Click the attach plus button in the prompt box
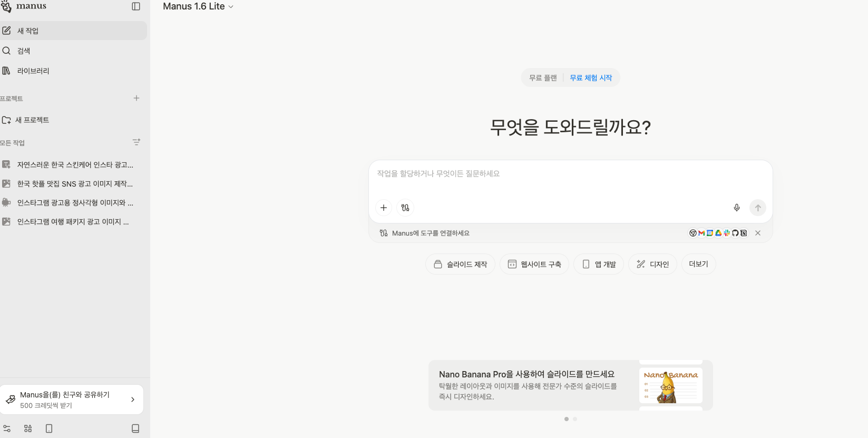The image size is (868, 438). [384, 208]
